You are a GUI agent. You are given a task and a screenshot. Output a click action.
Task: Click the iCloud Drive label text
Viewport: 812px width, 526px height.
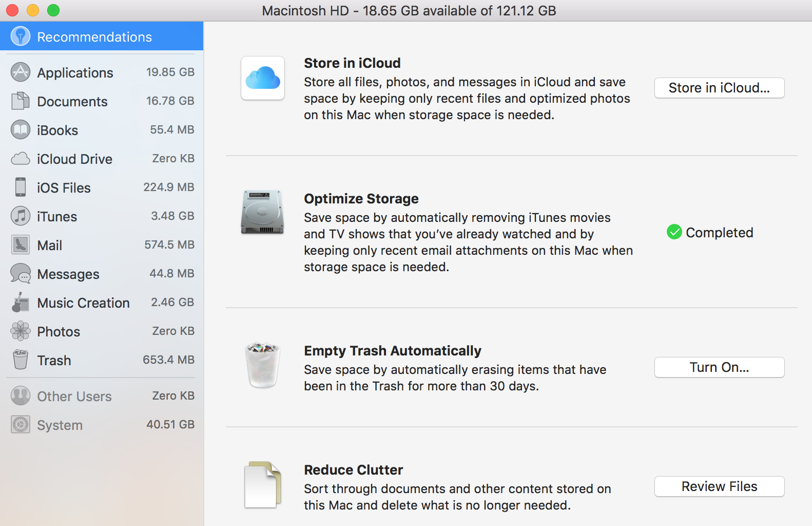[74, 159]
